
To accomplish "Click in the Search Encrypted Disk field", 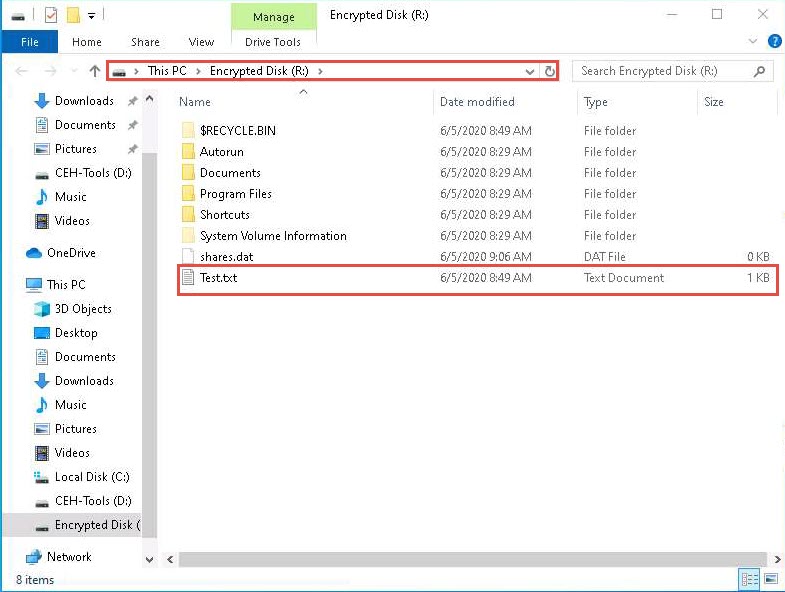I will (660, 71).
